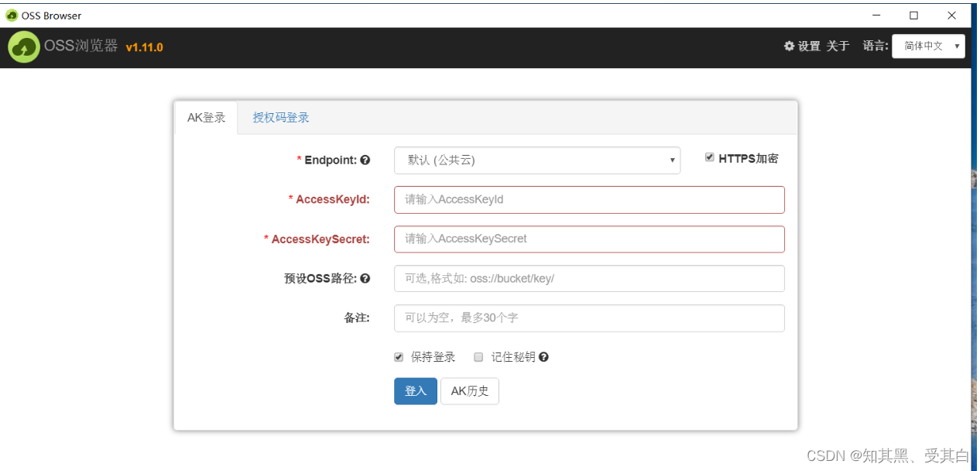
Task: Click the 备注 remark input field
Action: coord(589,318)
